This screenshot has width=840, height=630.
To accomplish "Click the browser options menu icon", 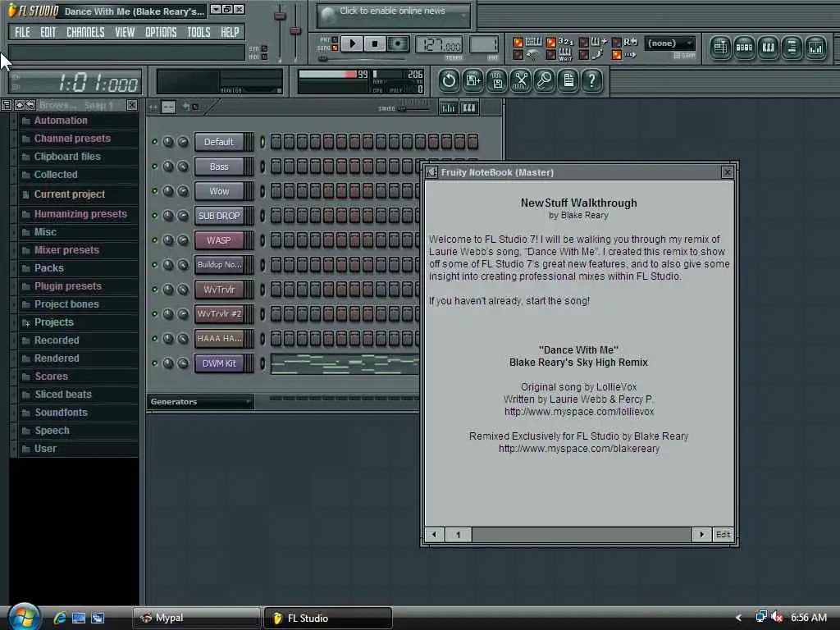I will (x=7, y=105).
